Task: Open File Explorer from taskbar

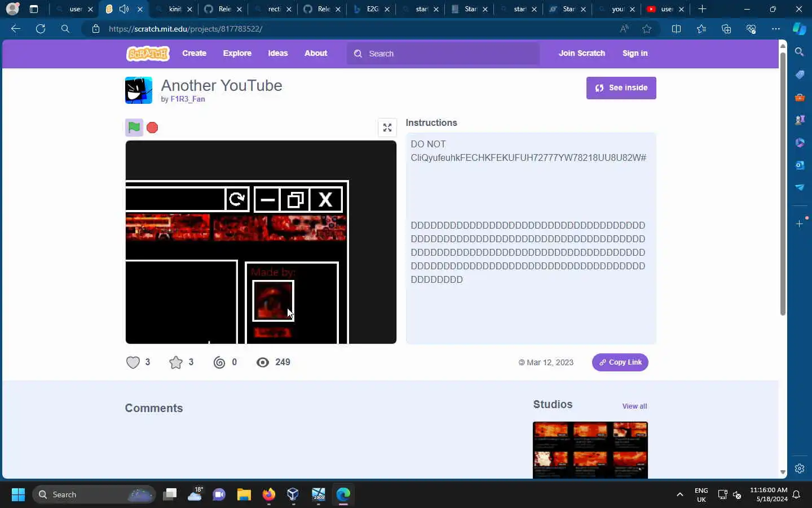Action: 244,494
